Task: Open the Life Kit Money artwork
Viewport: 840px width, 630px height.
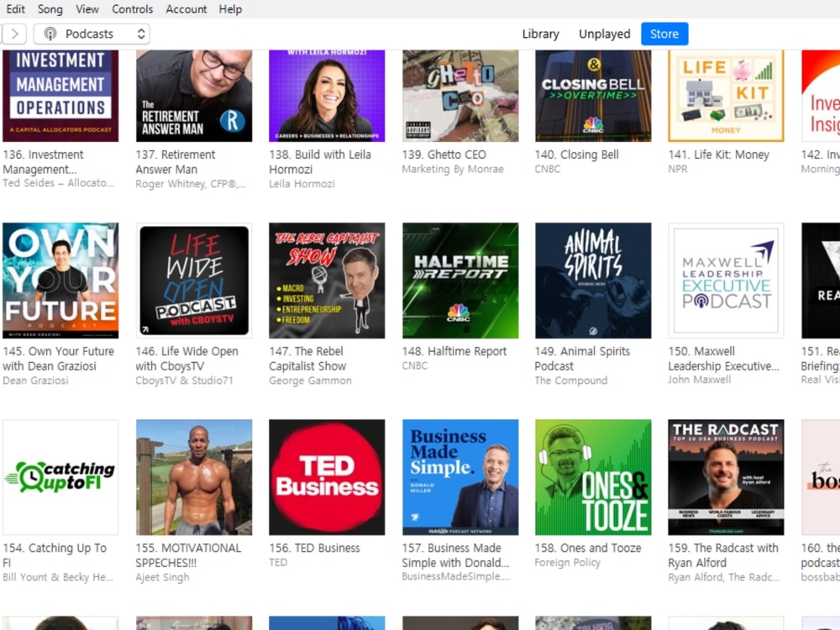Action: click(x=726, y=96)
